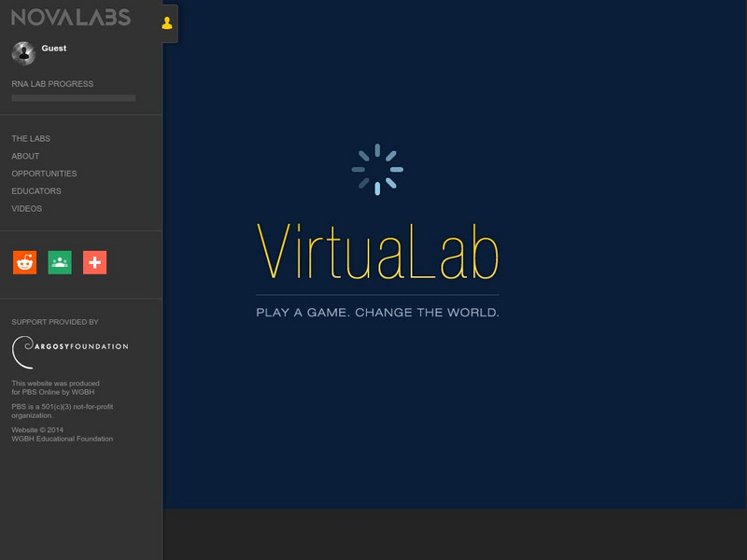Image resolution: width=747 pixels, height=560 pixels.
Task: Click the red plus share icon
Action: pos(95,262)
